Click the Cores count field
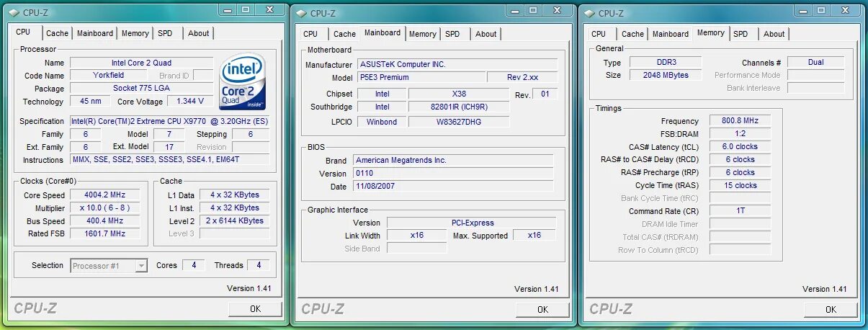Viewport: 868px width, 330px height. [x=193, y=266]
